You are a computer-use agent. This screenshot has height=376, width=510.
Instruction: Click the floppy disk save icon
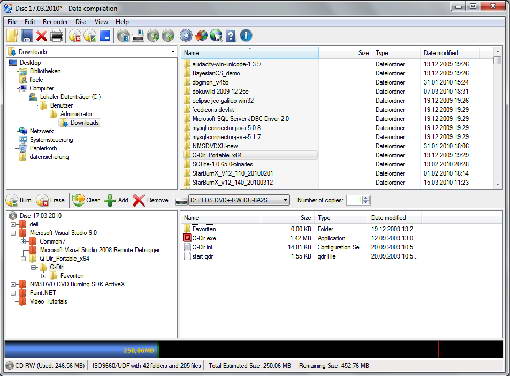(x=27, y=36)
